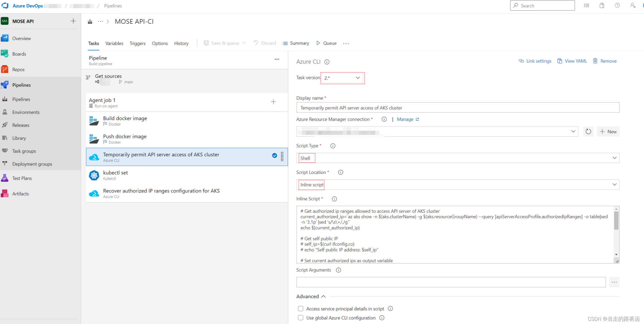Screen dimensions: 644x324
Task: Select Releases in the sidebar
Action: click(21, 125)
